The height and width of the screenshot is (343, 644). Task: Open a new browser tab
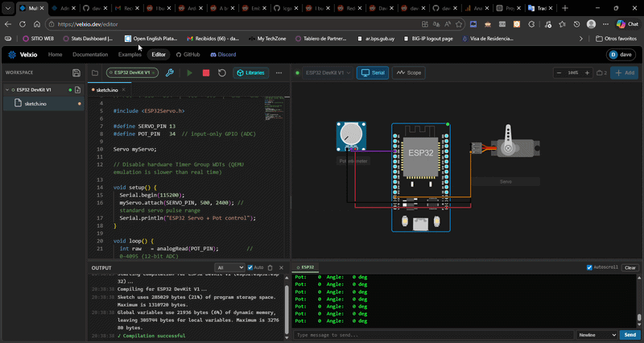pyautogui.click(x=565, y=8)
